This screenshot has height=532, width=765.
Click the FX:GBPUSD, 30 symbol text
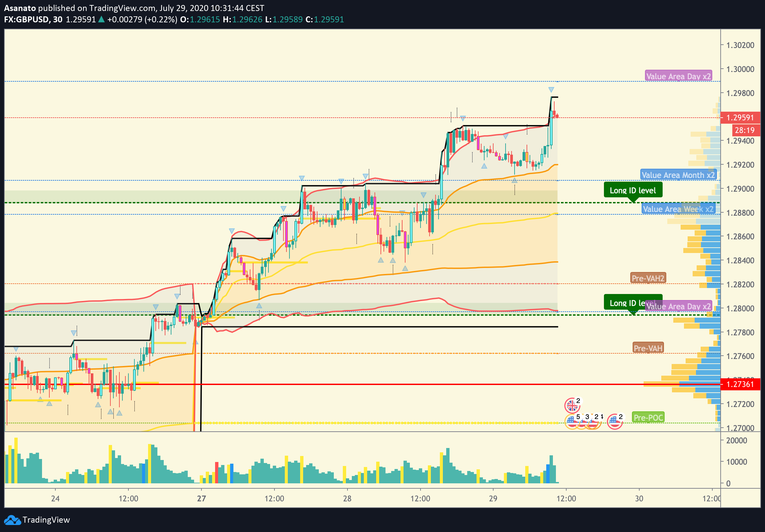pos(33,19)
